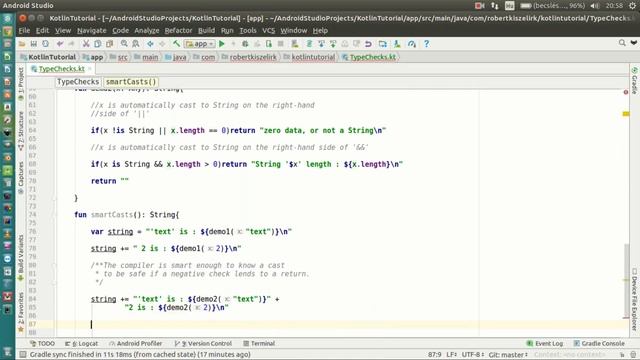This screenshot has height=360, width=640.
Task: Open the VCS menu
Action: pyautogui.click(x=269, y=31)
